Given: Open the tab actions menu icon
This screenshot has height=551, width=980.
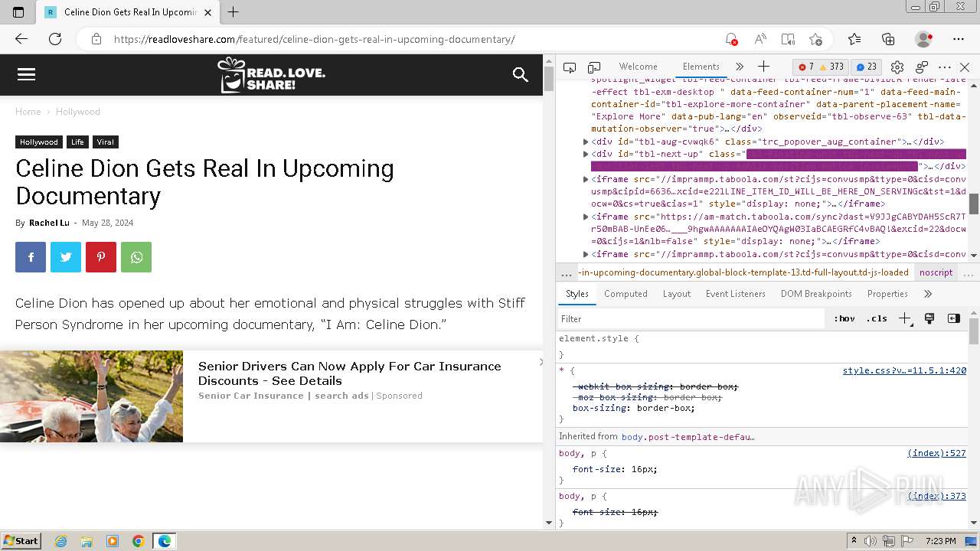Looking at the screenshot, I should pos(18,12).
